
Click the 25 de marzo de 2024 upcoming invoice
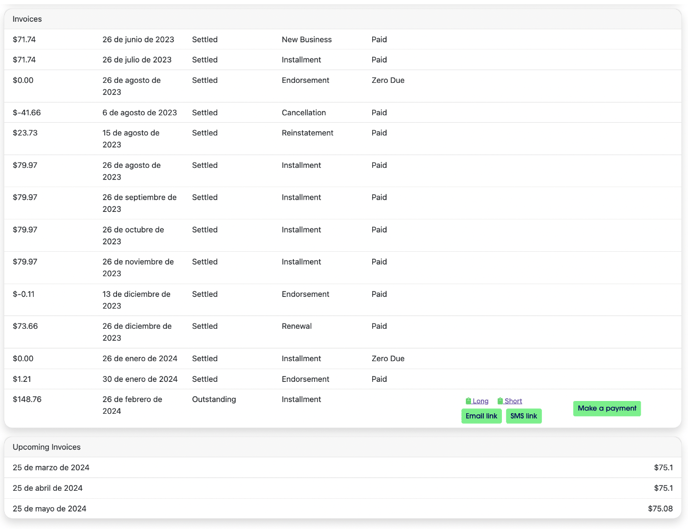point(51,468)
